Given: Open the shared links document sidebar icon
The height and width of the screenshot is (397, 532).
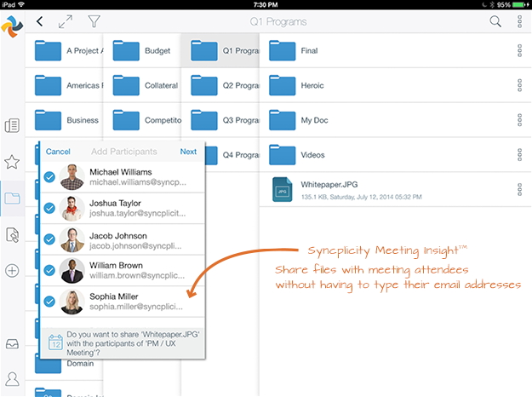Looking at the screenshot, I should [12, 234].
